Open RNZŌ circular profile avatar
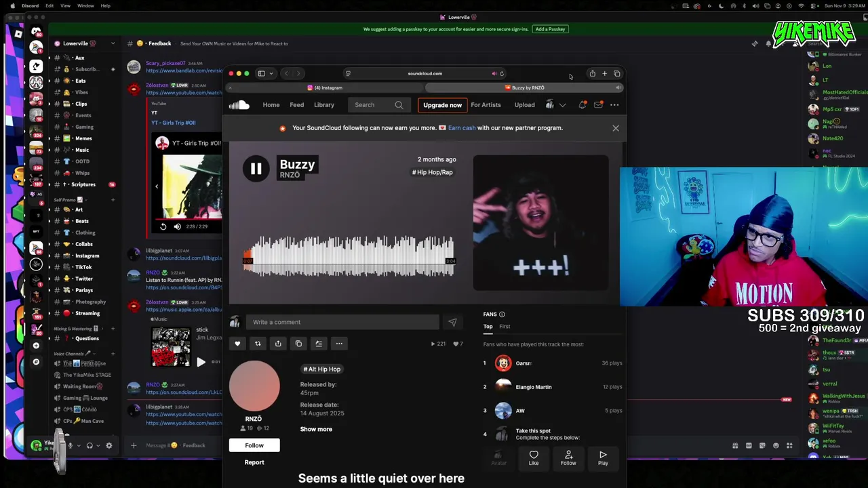The image size is (868, 488). click(x=254, y=386)
